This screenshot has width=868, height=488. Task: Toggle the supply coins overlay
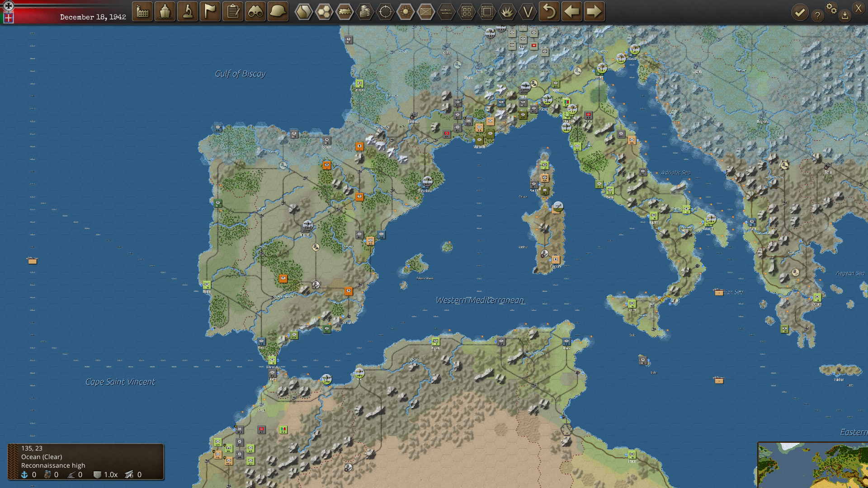[365, 12]
